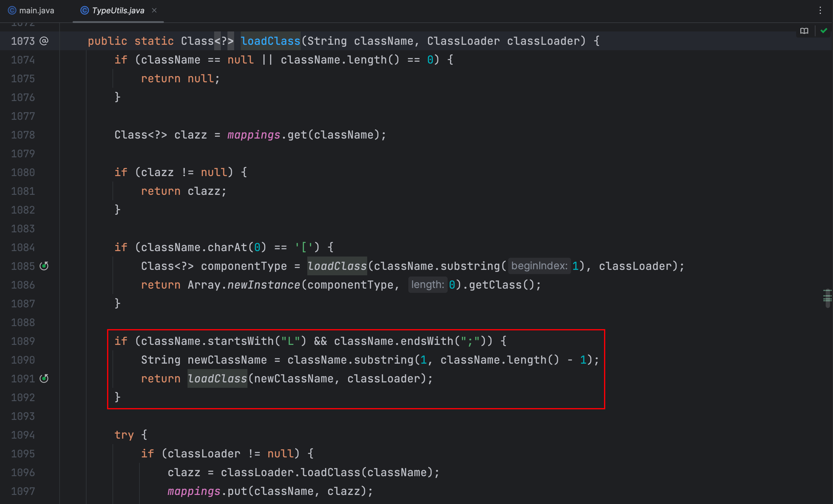Switch to the main.java tab

point(31,11)
